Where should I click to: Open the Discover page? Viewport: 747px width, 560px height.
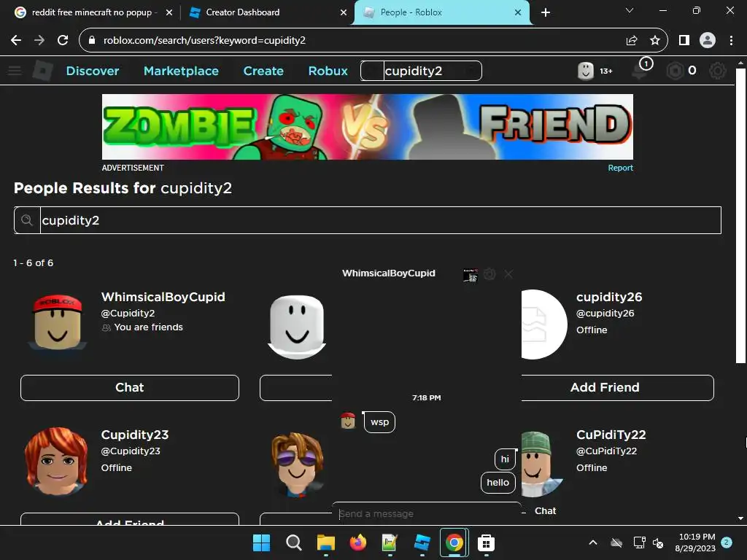93,71
